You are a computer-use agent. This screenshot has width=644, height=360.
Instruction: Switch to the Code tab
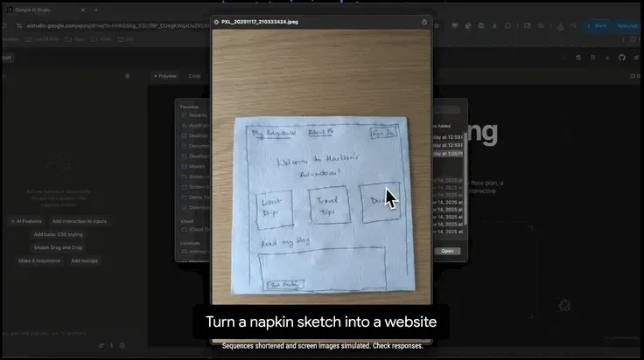194,76
